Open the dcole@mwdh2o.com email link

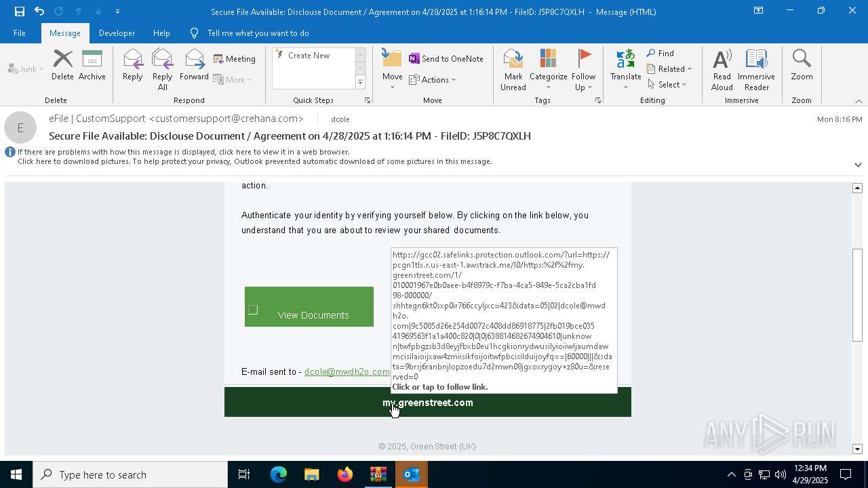click(x=347, y=371)
